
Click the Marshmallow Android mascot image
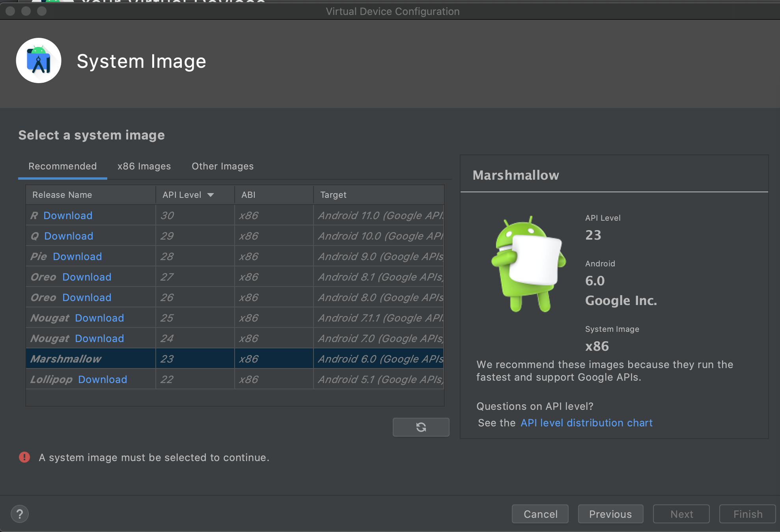(x=528, y=264)
